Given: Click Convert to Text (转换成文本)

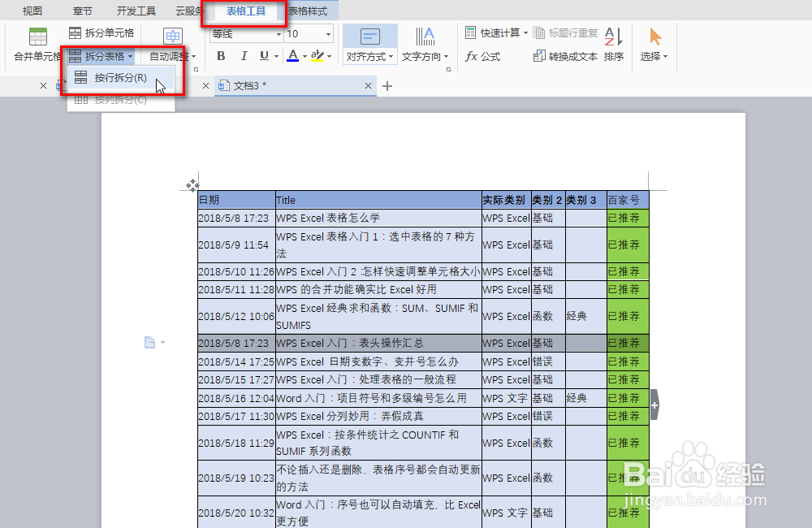Looking at the screenshot, I should click(x=565, y=57).
